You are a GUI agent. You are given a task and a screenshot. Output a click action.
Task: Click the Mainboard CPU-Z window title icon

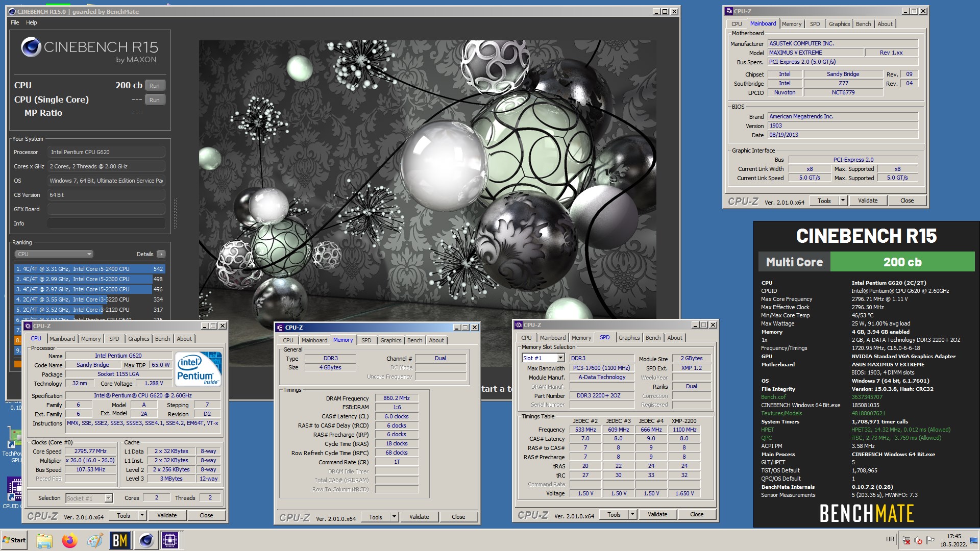tap(729, 11)
